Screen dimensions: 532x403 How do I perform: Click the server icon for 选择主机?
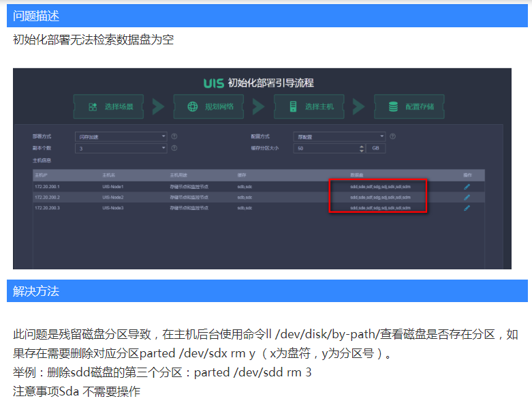(293, 106)
